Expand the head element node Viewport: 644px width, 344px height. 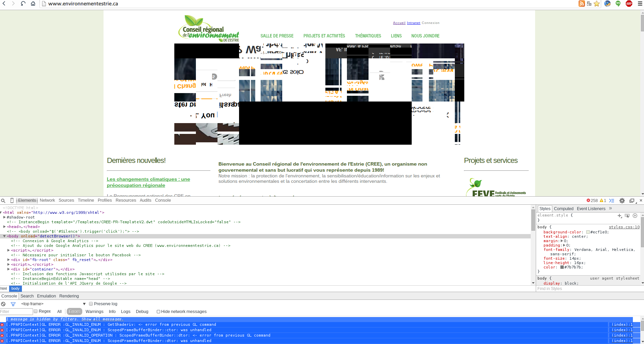point(4,227)
